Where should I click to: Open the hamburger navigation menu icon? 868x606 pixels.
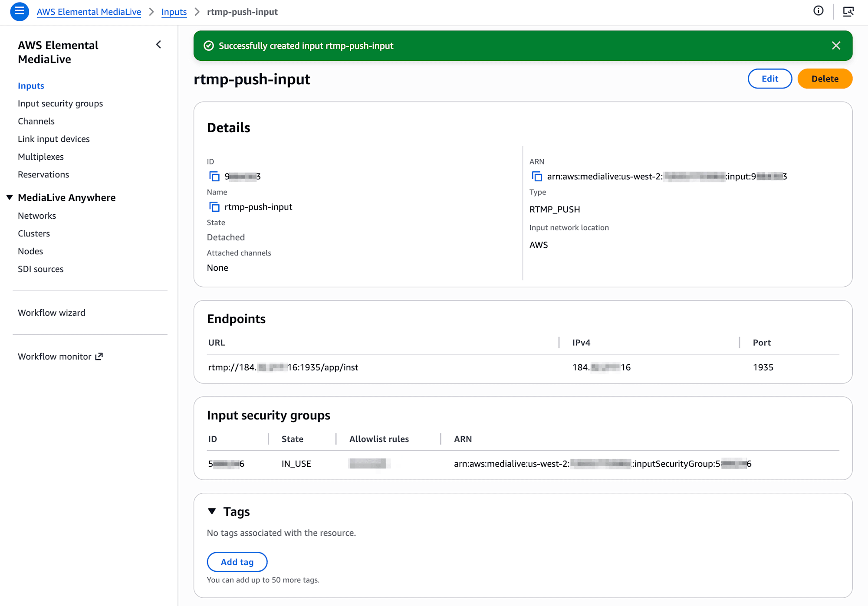[20, 11]
